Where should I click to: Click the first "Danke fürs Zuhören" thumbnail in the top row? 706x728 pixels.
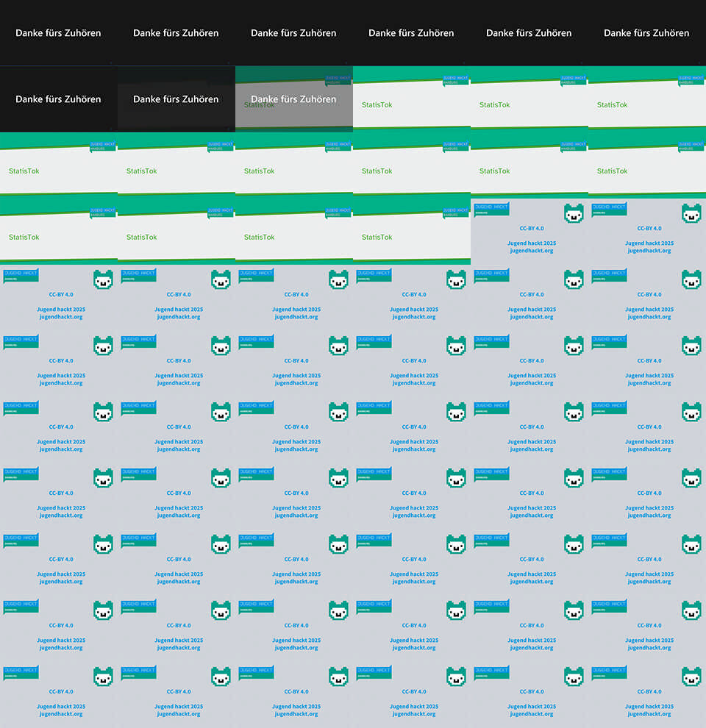tap(58, 33)
